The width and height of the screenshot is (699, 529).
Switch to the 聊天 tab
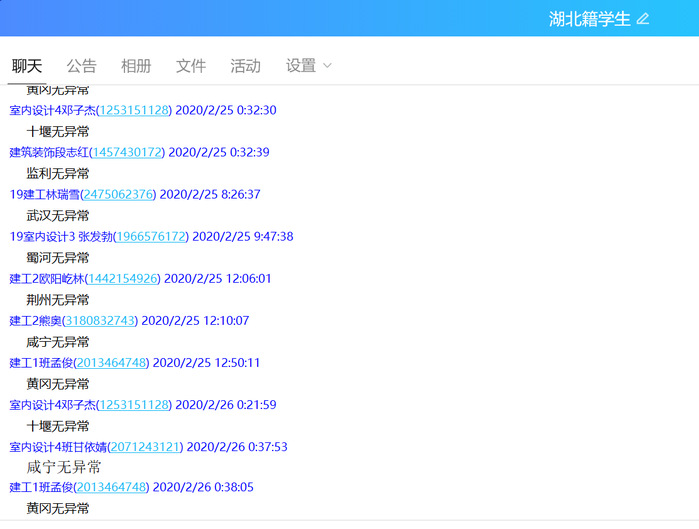[27, 66]
